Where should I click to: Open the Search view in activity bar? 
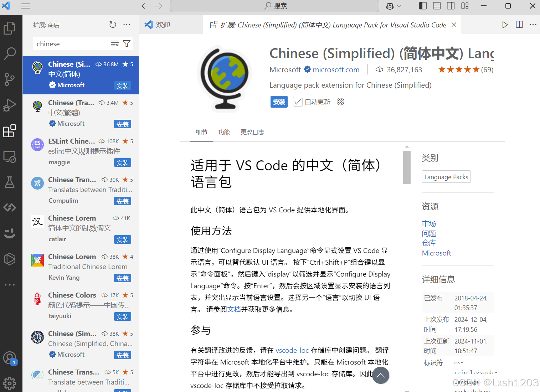coord(10,53)
